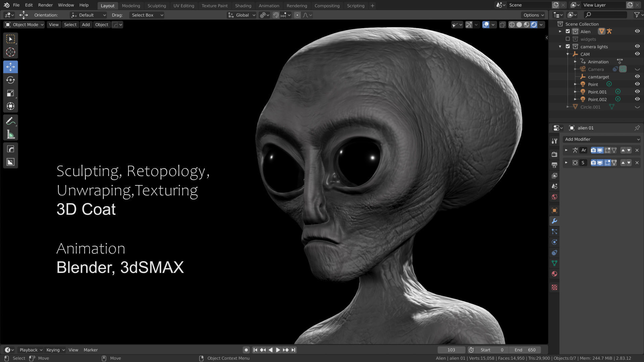Image resolution: width=644 pixels, height=362 pixels.
Task: Open the Add Modifier dropdown
Action: click(x=602, y=139)
